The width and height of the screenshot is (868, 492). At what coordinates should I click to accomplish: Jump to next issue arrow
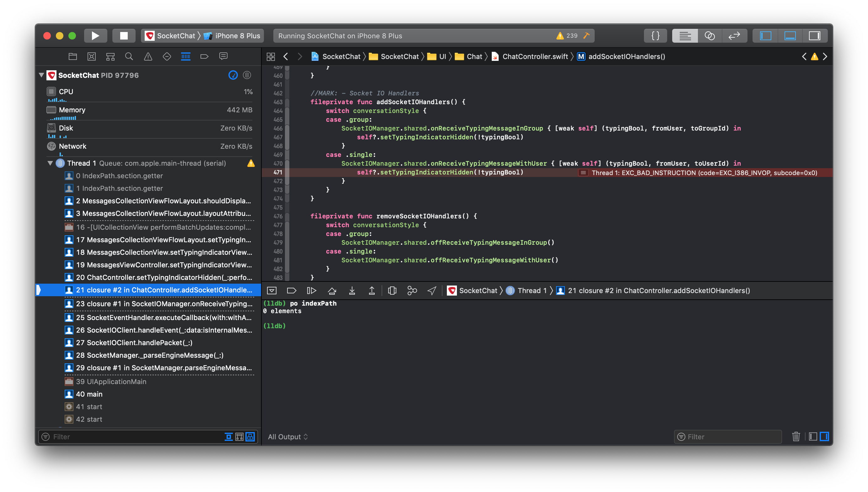825,56
